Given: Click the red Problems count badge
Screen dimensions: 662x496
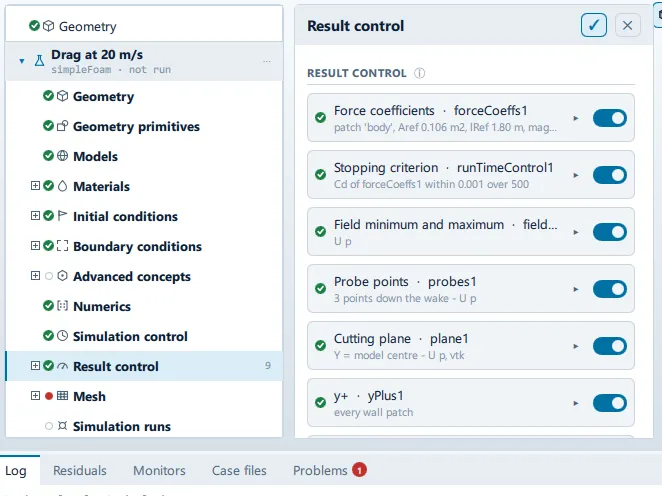Looking at the screenshot, I should (x=359, y=470).
